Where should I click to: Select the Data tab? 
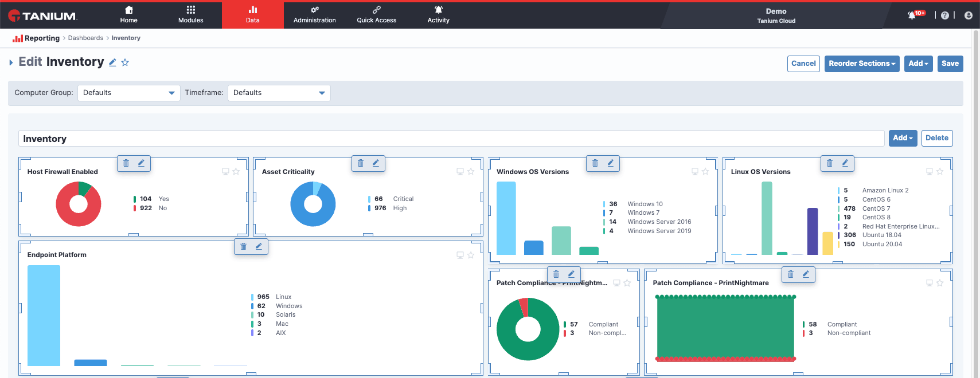click(x=253, y=15)
